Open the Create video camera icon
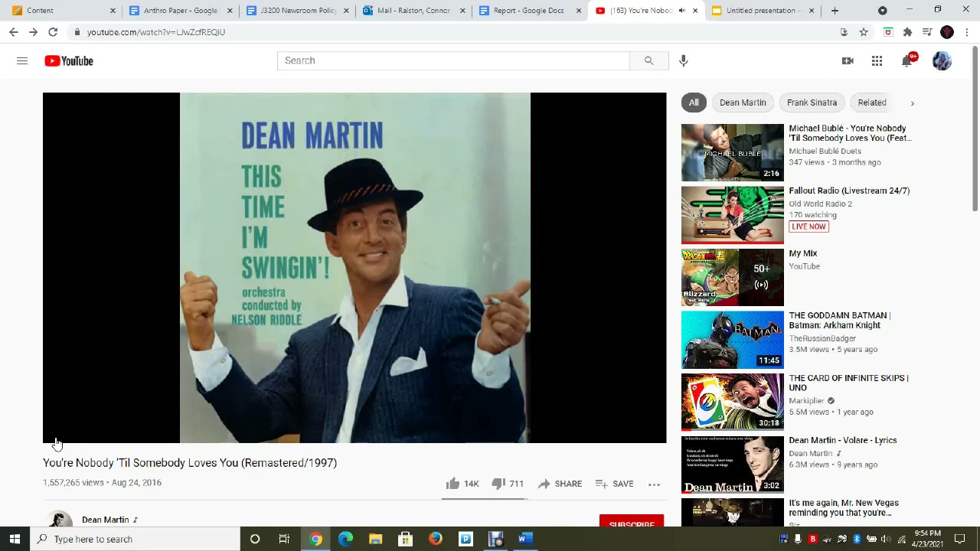The image size is (980, 551). click(x=848, y=61)
